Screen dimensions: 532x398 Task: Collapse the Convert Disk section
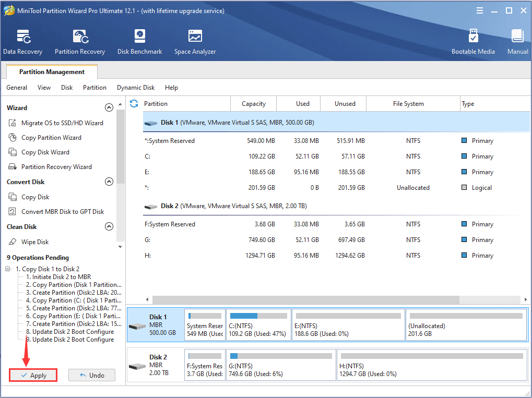point(109,182)
